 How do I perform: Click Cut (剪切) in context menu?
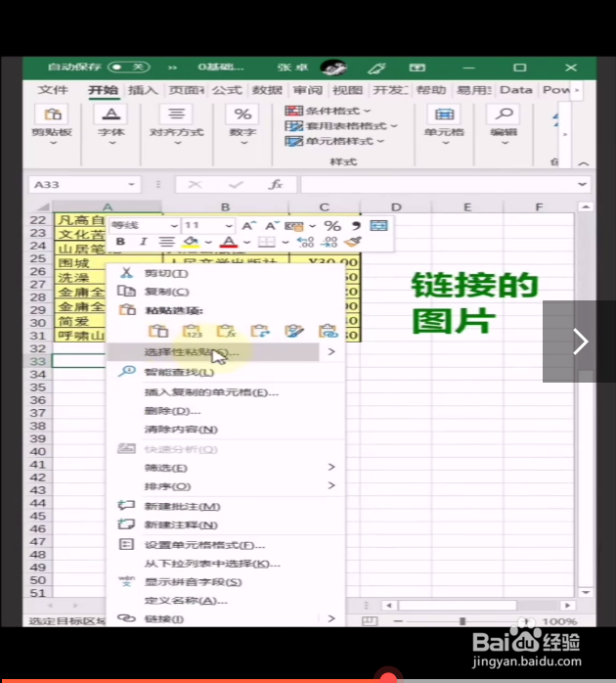tap(226, 274)
